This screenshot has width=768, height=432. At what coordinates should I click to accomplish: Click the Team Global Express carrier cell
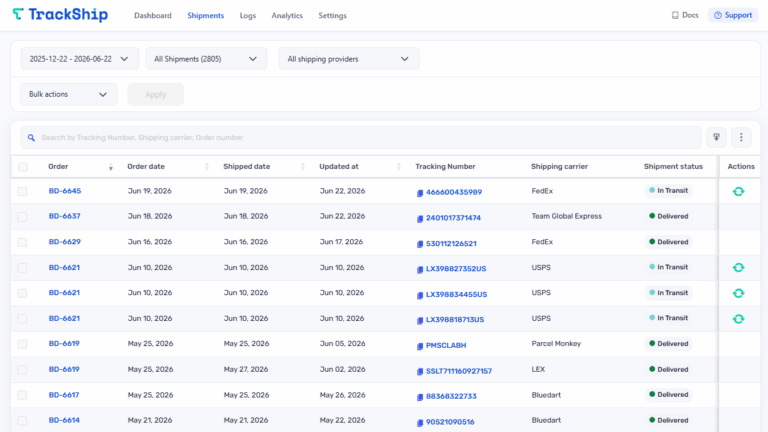pyautogui.click(x=567, y=216)
